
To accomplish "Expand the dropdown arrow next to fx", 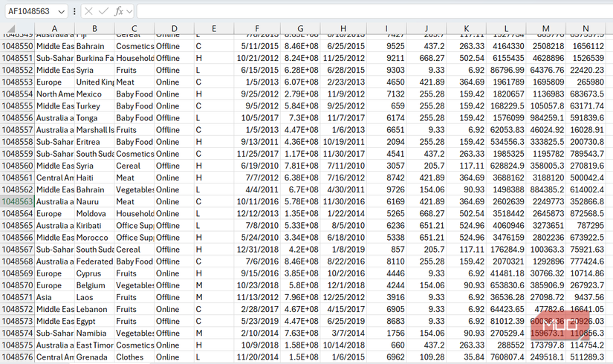I will 130,11.
